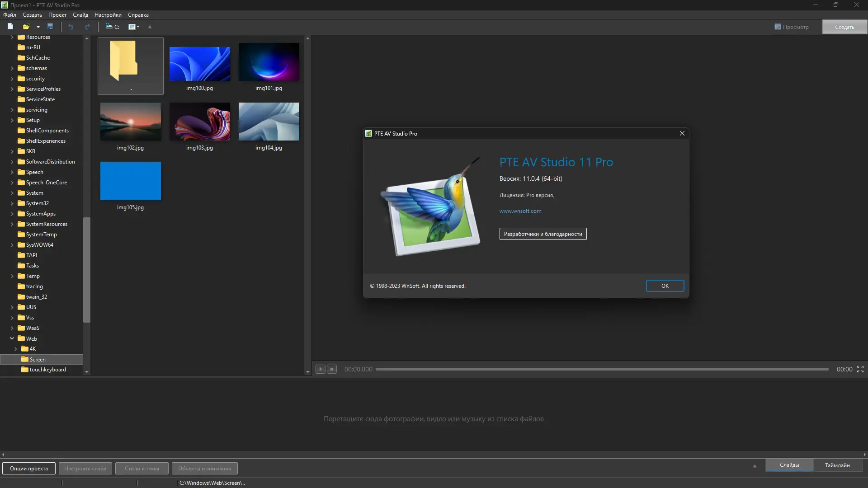
Task: Open the Справка menu
Action: click(138, 15)
